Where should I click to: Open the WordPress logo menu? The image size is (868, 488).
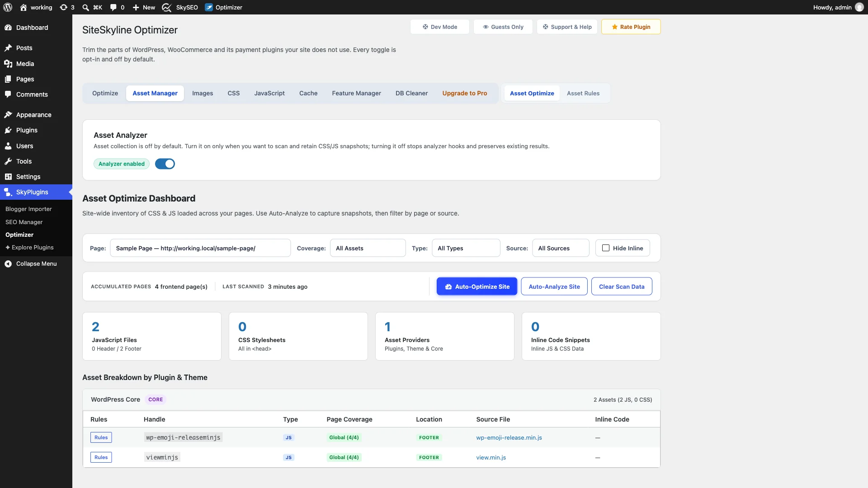[x=8, y=7]
